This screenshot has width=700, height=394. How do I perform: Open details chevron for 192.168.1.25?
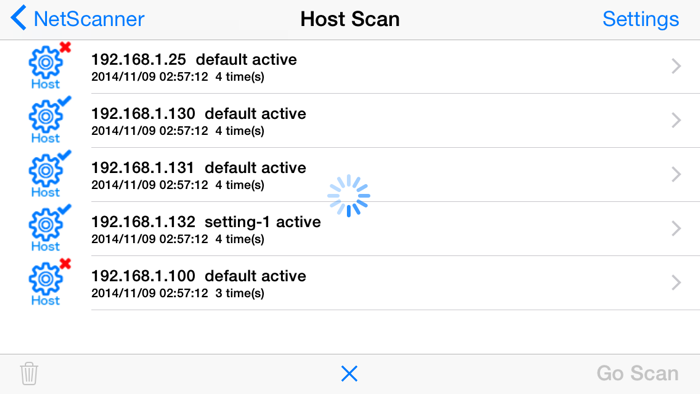[676, 66]
